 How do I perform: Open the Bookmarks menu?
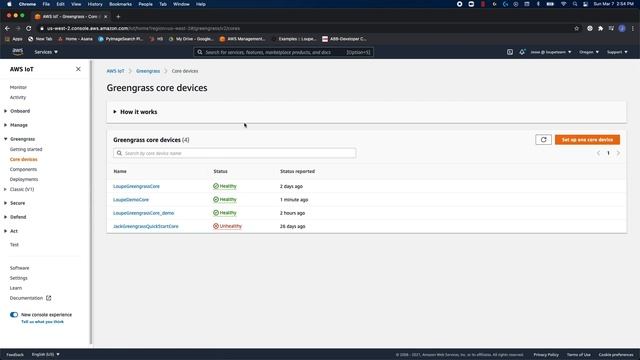pyautogui.click(x=120, y=4)
